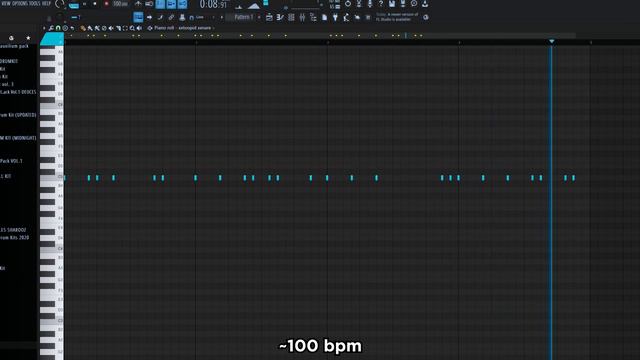640x360 pixels.
Task: Toggle the magnet snap icon in piano roll
Action: click(x=58, y=28)
